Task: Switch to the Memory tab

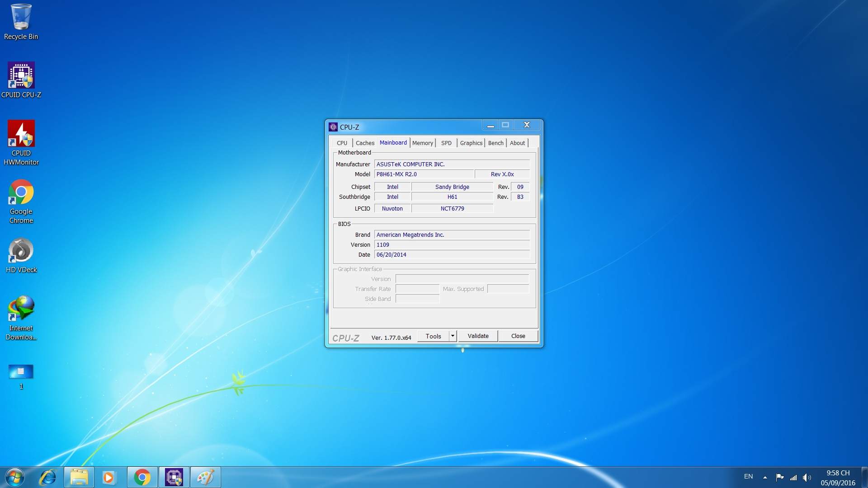Action: coord(422,143)
